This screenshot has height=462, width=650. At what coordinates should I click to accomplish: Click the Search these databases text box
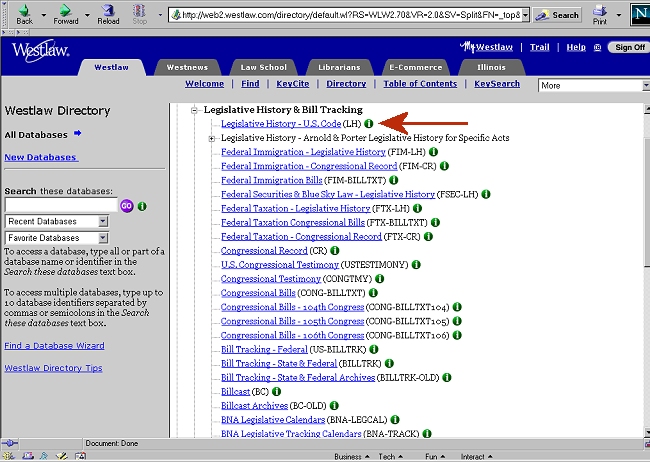click(x=61, y=205)
